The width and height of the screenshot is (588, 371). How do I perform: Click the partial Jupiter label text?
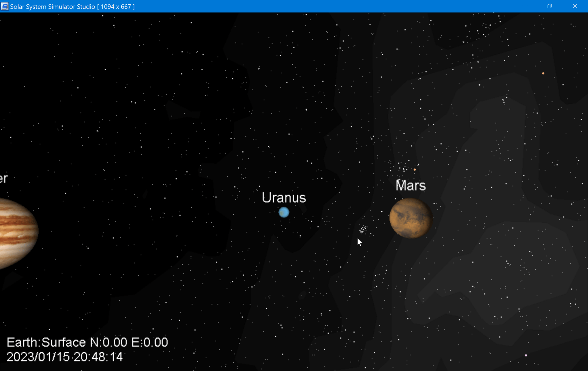point(4,179)
